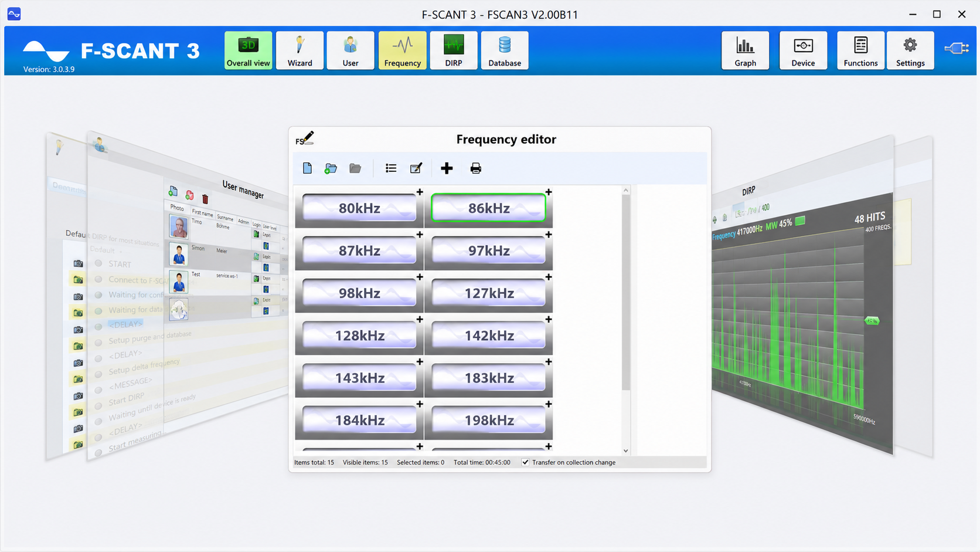The height and width of the screenshot is (552, 980).
Task: Select the 183kHz frequency button
Action: pyautogui.click(x=488, y=378)
